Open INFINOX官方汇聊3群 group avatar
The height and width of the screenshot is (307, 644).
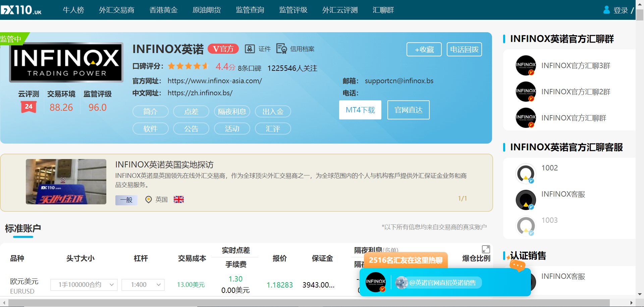526,65
